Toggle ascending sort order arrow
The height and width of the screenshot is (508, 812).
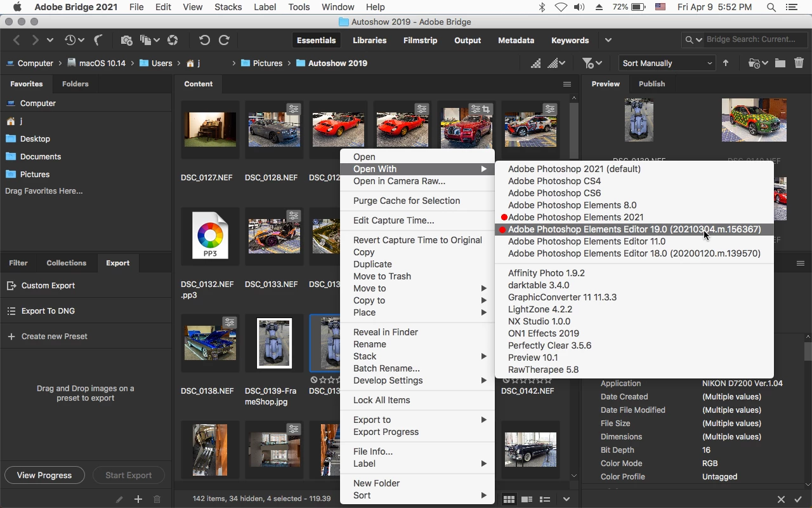[x=726, y=63]
